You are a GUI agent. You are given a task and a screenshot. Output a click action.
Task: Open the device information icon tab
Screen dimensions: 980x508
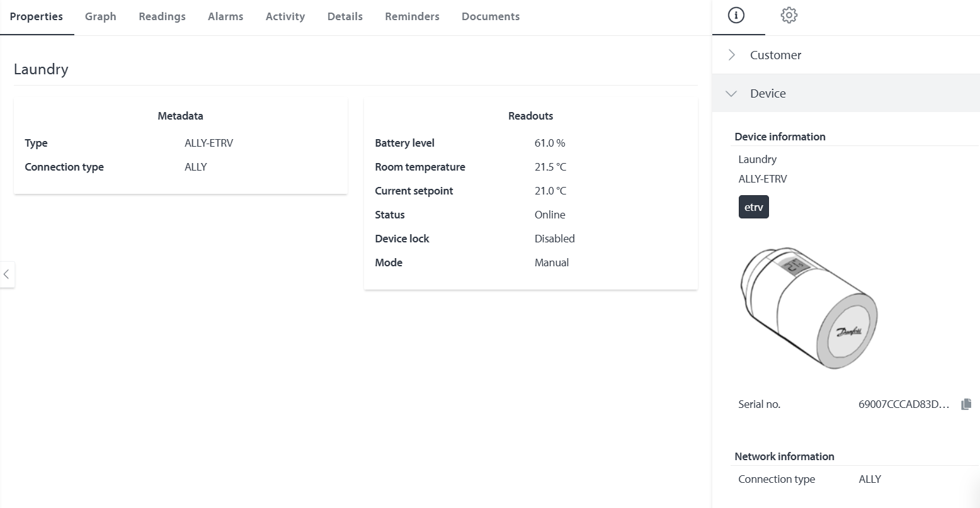tap(736, 15)
